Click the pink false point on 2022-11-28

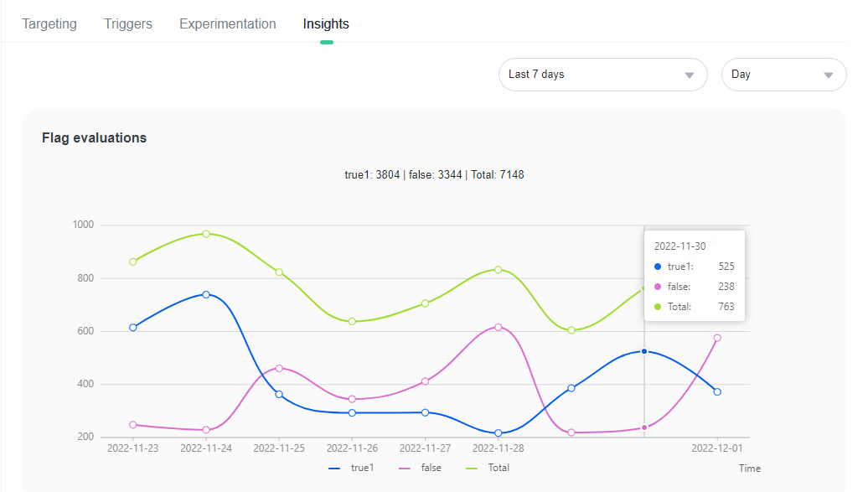coord(499,328)
